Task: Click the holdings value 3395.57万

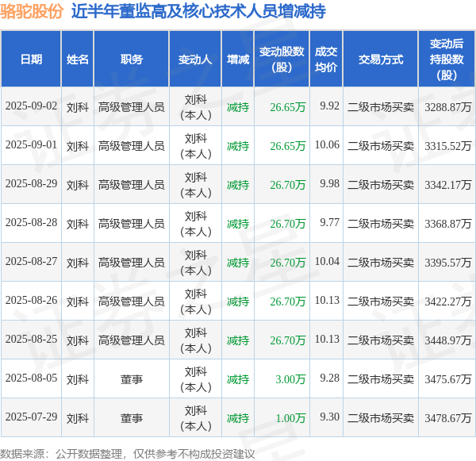Action: click(x=447, y=263)
